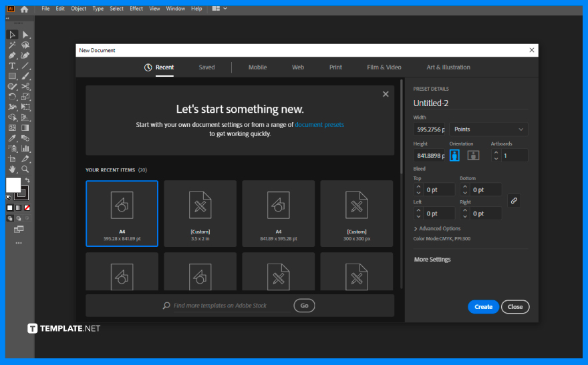Select the Direct Selection tool
Image resolution: width=588 pixels, height=365 pixels.
[x=25, y=35]
